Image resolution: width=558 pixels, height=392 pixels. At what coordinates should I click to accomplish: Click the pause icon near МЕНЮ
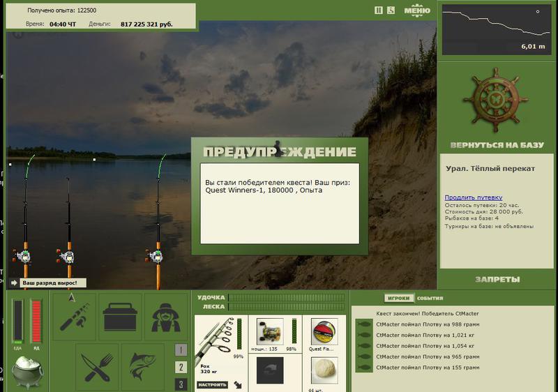378,10
